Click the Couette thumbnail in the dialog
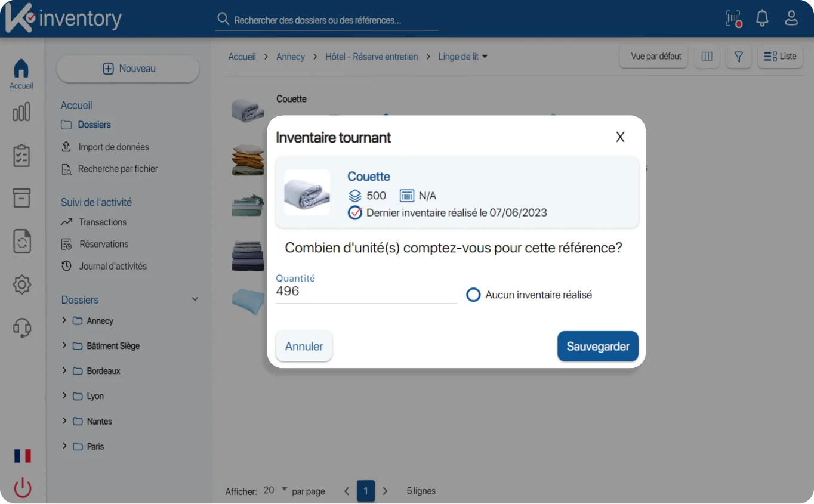 coord(307,192)
